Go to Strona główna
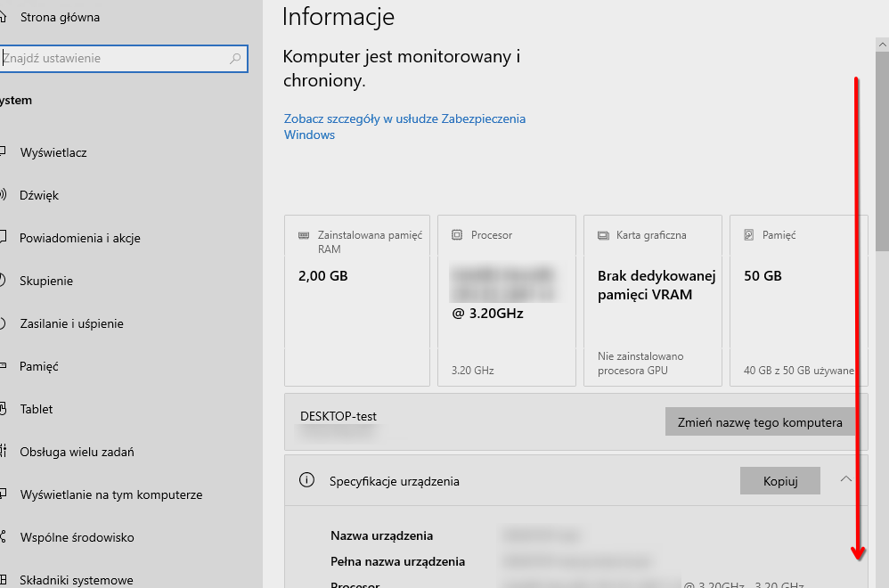 [60, 17]
